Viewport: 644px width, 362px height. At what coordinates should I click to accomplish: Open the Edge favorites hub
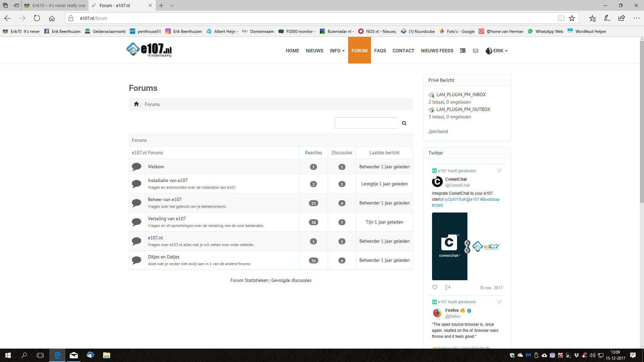coord(592,18)
